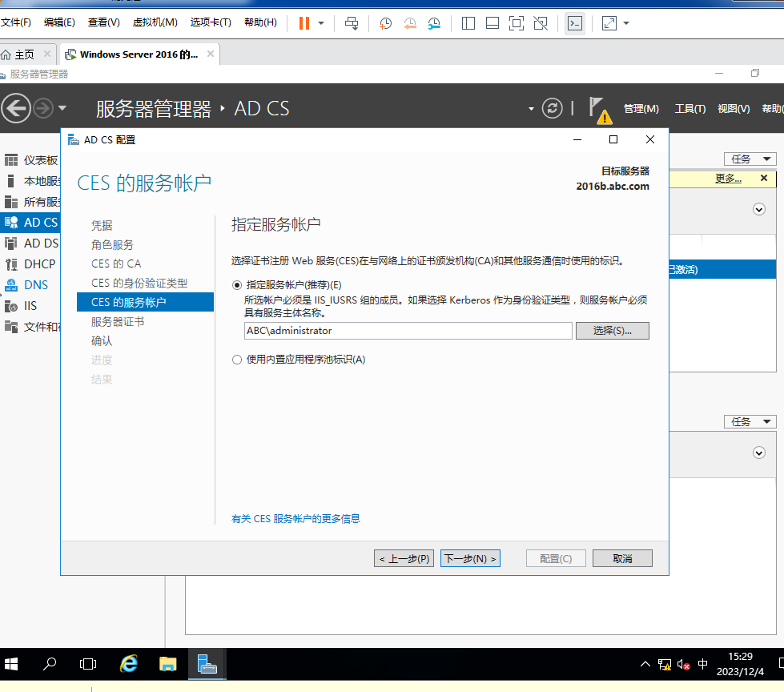Click the 取消 button

point(622,558)
